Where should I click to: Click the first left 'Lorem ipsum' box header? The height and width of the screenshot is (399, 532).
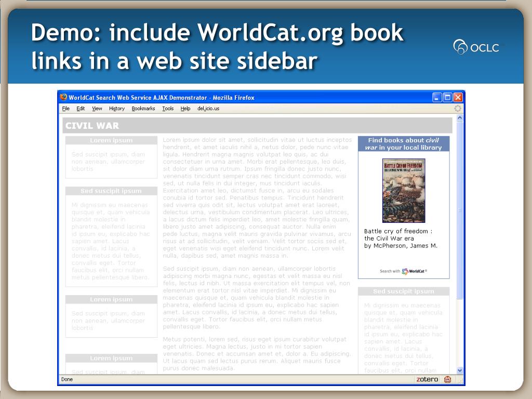pos(111,140)
